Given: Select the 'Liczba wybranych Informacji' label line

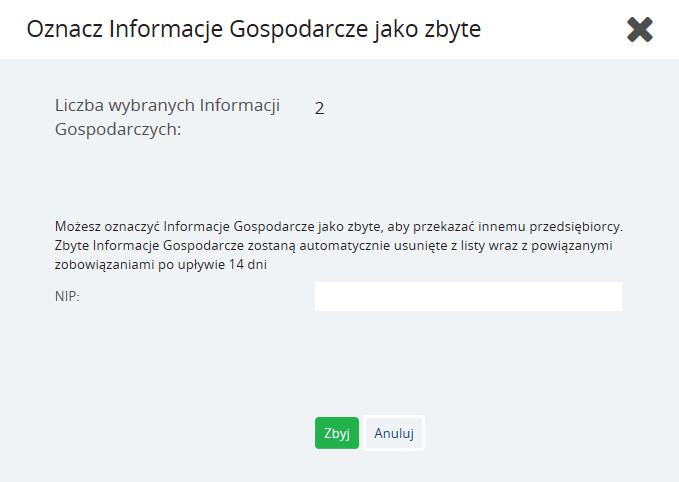Looking at the screenshot, I should 167,105.
